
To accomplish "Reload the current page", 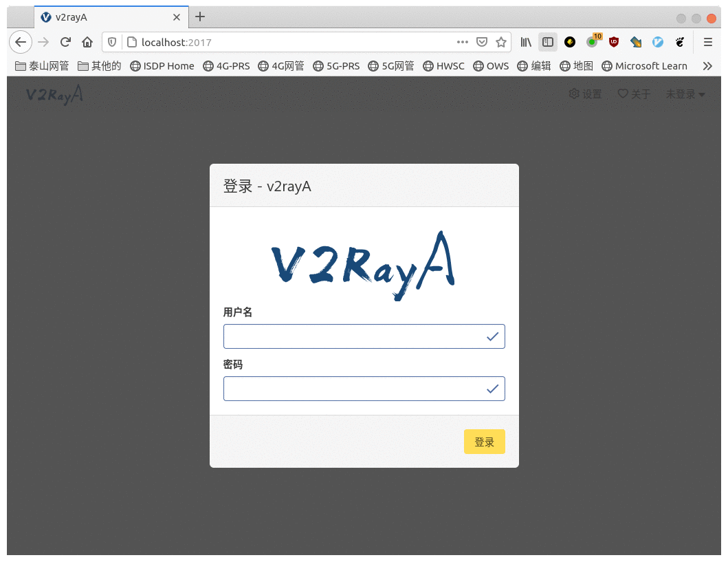I will [65, 42].
